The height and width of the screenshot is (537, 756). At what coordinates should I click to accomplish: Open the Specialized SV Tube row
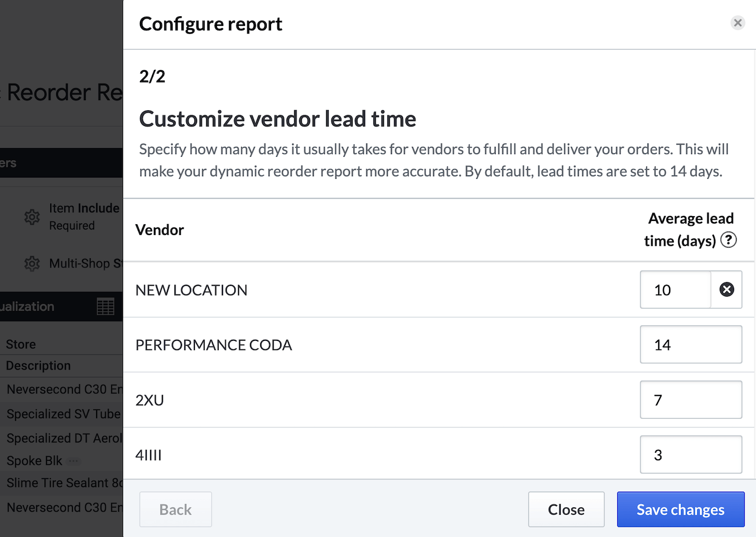point(64,414)
